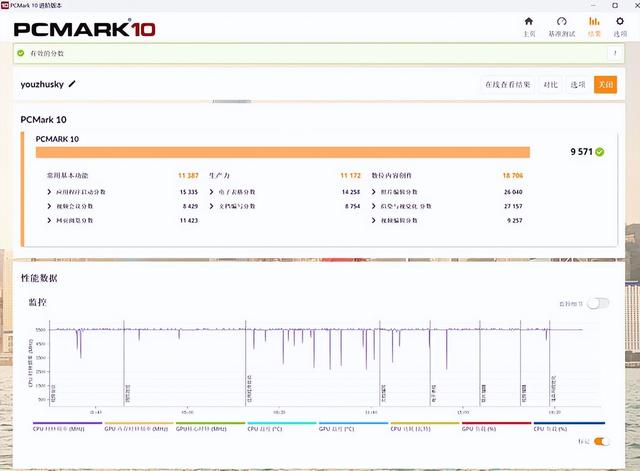Toggle the orange markers (标记) switch

click(x=601, y=442)
